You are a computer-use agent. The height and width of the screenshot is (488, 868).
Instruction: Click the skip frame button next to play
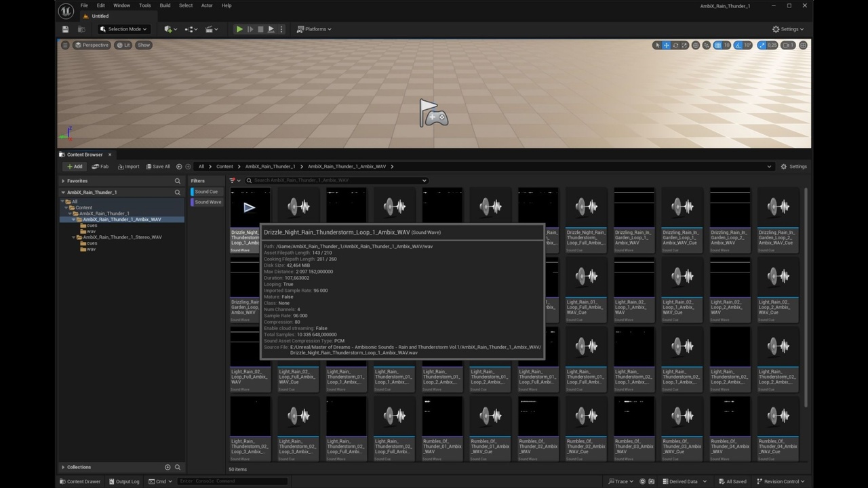pos(250,29)
